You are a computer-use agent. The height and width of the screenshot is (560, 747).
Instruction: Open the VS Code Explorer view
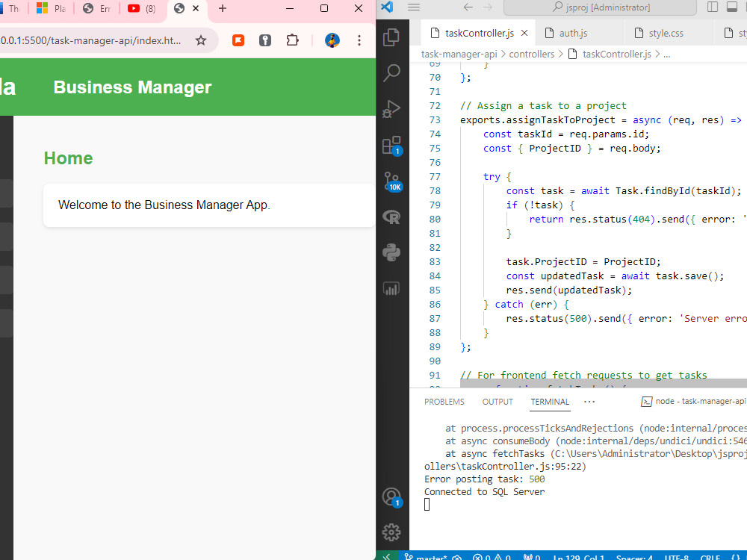391,37
